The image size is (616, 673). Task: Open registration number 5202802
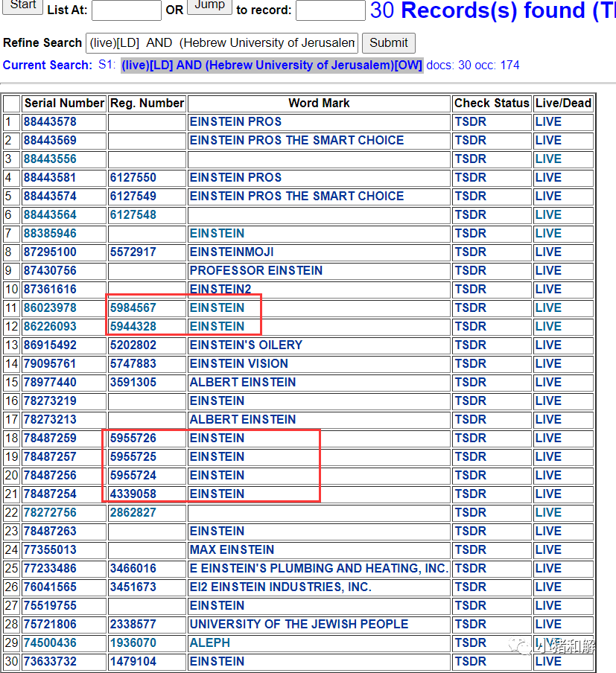pyautogui.click(x=133, y=345)
